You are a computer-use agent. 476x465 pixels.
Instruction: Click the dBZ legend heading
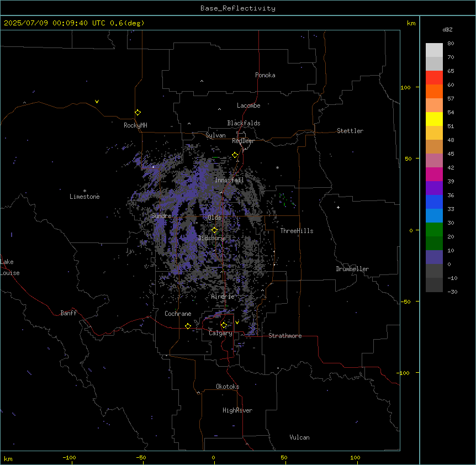tap(447, 30)
